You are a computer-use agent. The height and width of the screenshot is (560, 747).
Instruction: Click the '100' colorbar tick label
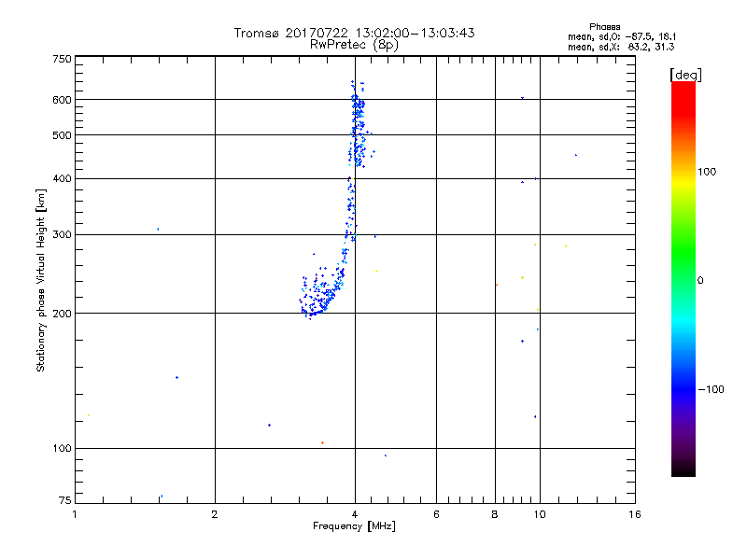pyautogui.click(x=707, y=172)
